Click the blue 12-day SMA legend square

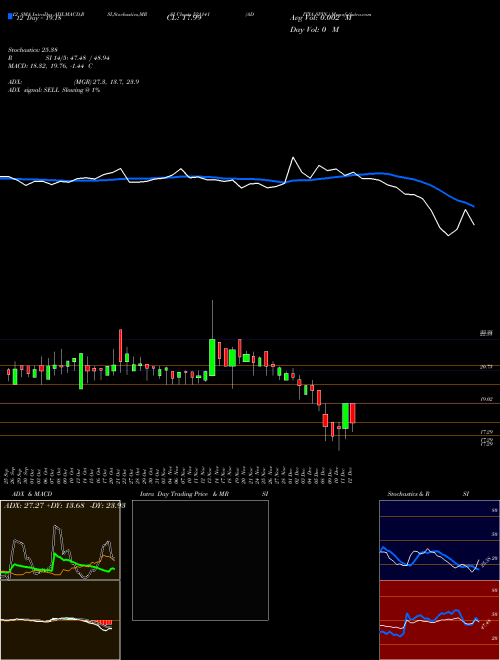[x=11, y=16]
